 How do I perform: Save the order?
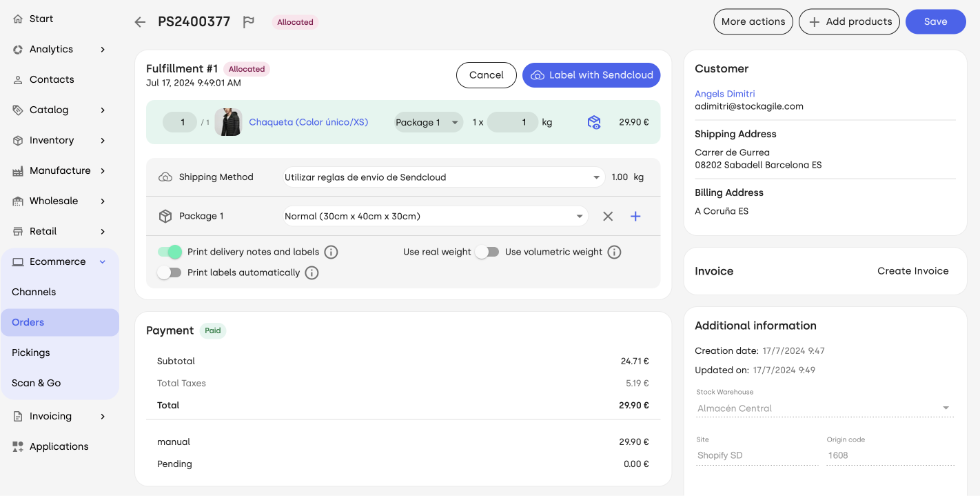coord(936,21)
